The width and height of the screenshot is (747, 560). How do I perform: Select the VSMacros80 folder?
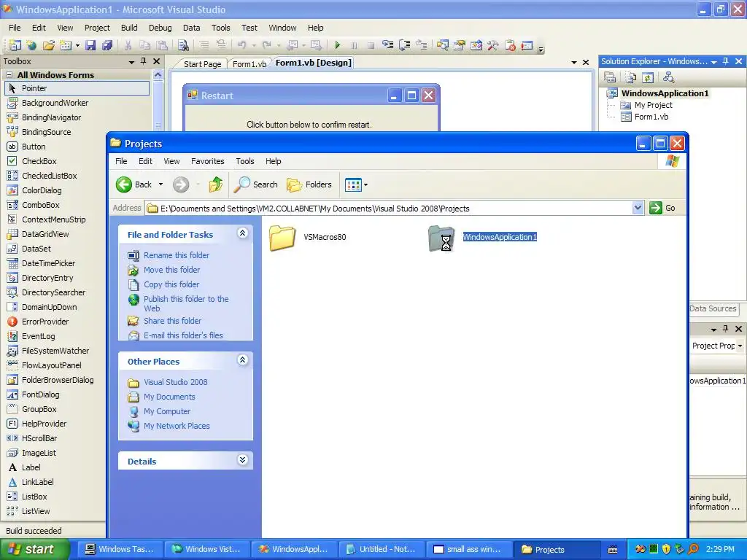308,237
